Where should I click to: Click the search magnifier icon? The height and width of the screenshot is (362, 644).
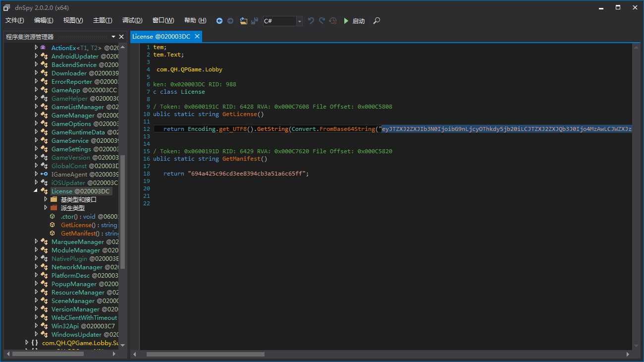(x=376, y=21)
